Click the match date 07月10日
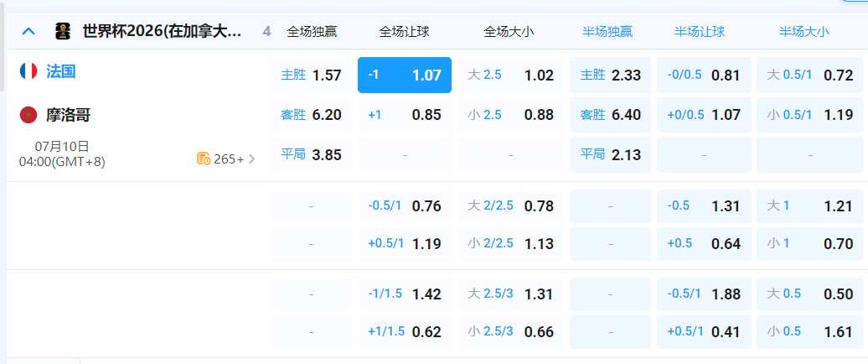The image size is (868, 364). click(x=62, y=146)
